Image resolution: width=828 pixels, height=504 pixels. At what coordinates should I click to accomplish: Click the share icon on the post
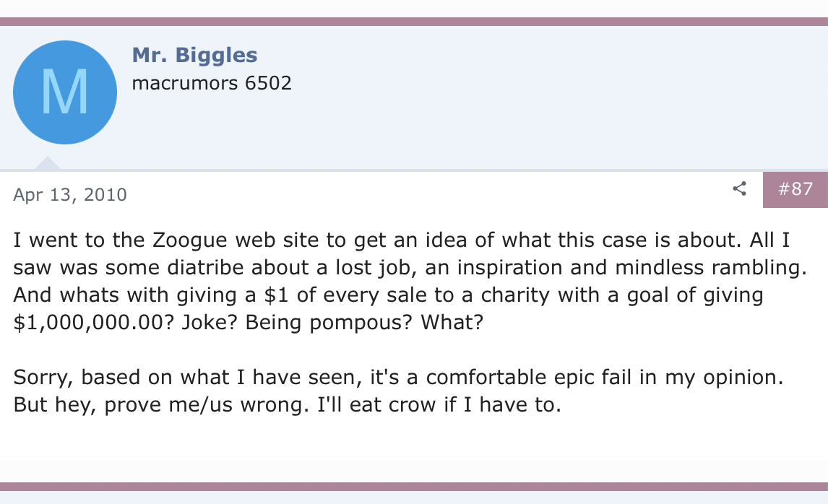(x=739, y=189)
